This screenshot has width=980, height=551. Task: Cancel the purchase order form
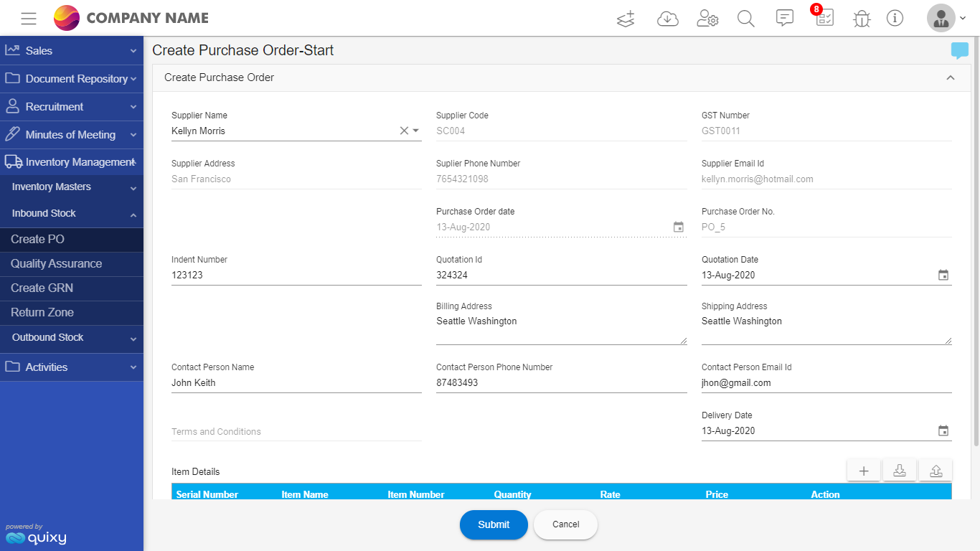[x=565, y=524]
